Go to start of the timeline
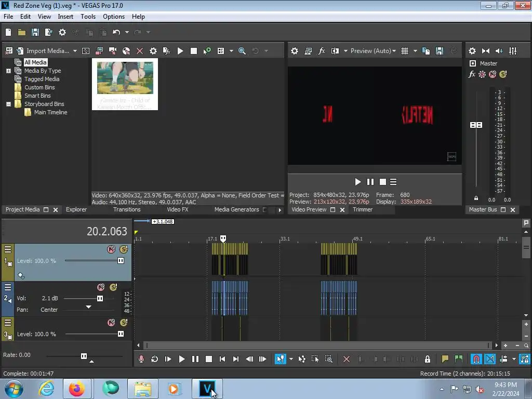The height and width of the screenshot is (399, 532). [x=222, y=359]
